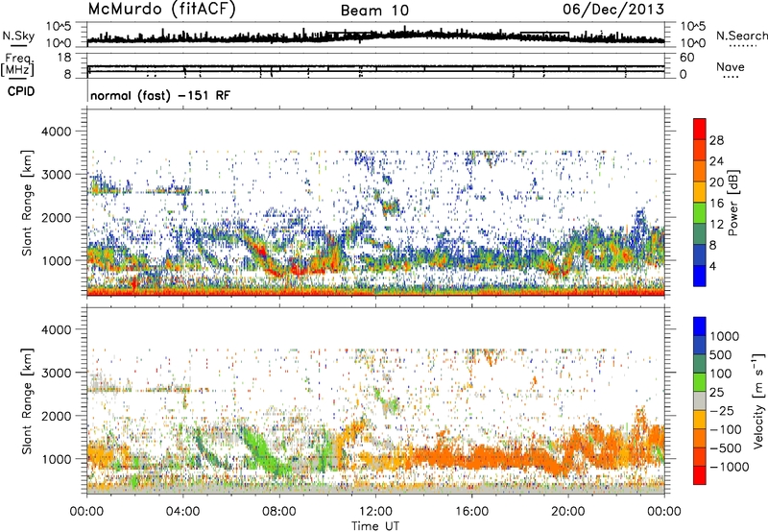Click Slant Range [km] label of velocity panel

tap(27, 401)
